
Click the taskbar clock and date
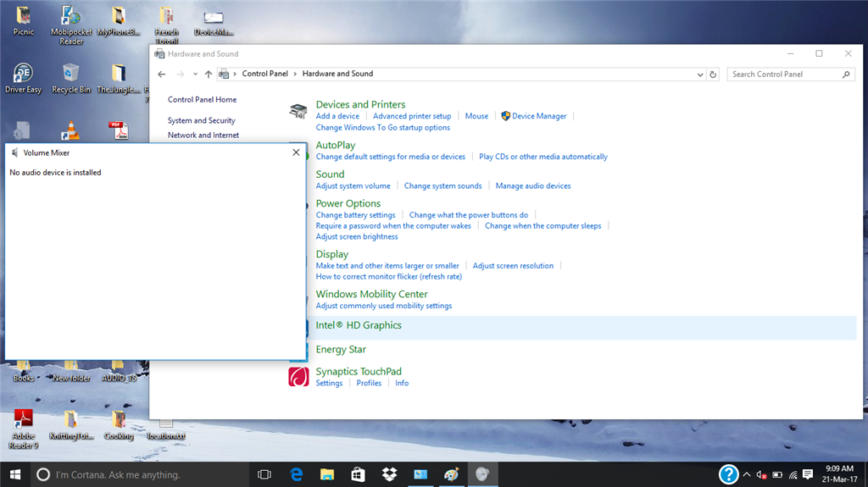tap(839, 474)
